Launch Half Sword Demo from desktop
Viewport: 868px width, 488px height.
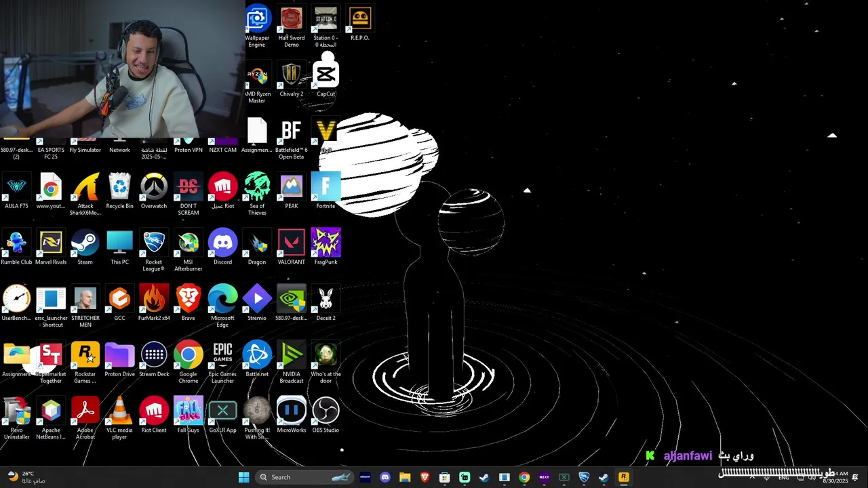pyautogui.click(x=292, y=26)
